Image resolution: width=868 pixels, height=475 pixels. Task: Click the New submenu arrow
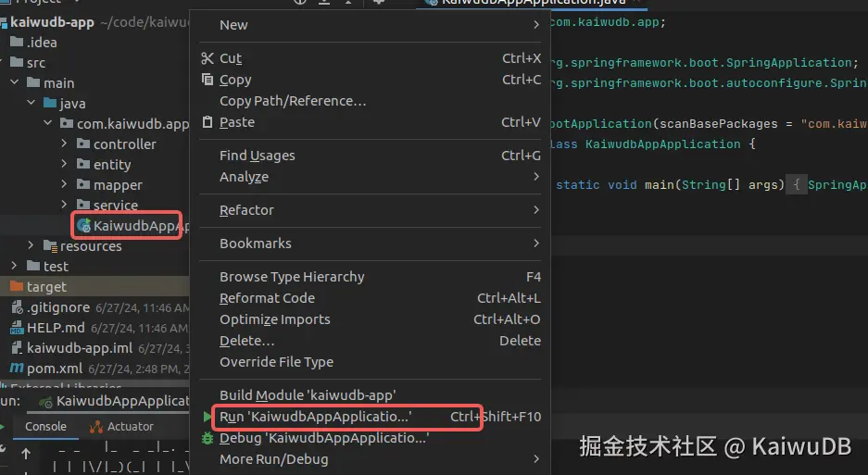535,25
